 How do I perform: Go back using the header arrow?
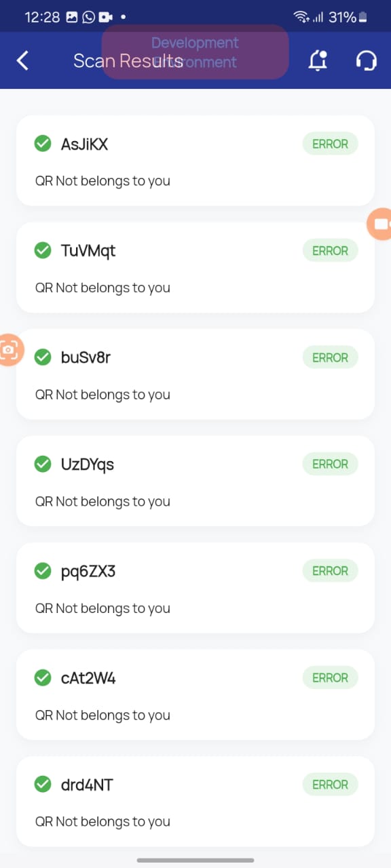click(x=22, y=60)
